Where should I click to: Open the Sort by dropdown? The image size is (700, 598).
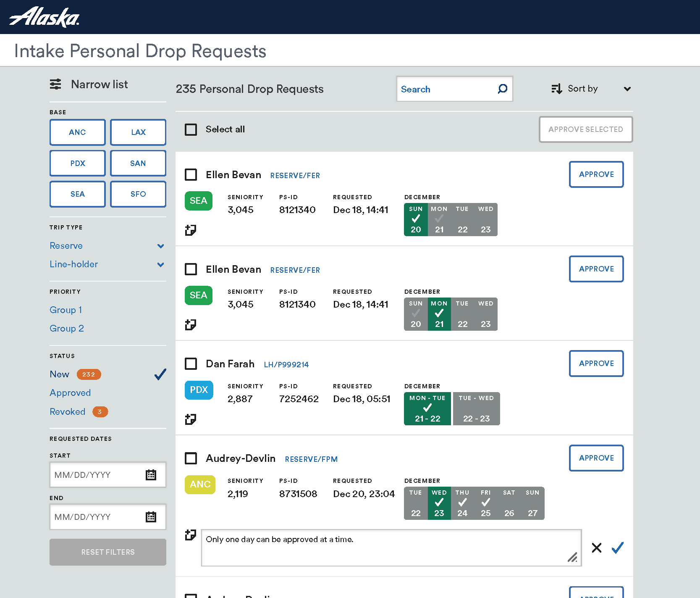[592, 89]
